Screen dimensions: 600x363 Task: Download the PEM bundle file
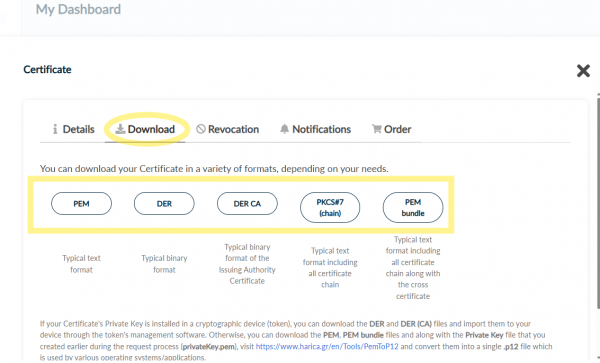tap(413, 207)
